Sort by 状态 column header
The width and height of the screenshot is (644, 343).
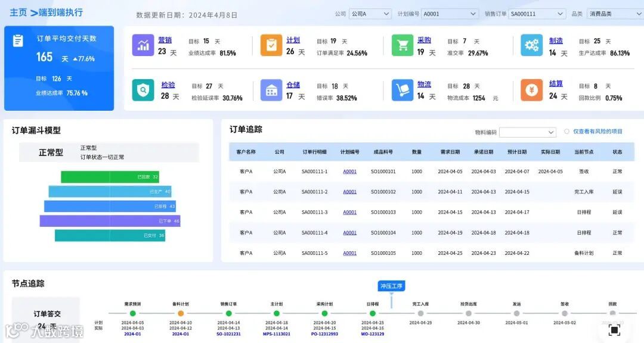tap(617, 152)
